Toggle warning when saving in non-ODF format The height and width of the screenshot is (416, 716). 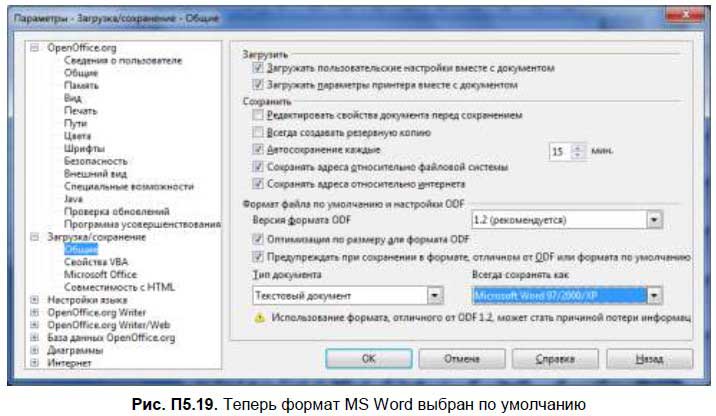pos(258,257)
